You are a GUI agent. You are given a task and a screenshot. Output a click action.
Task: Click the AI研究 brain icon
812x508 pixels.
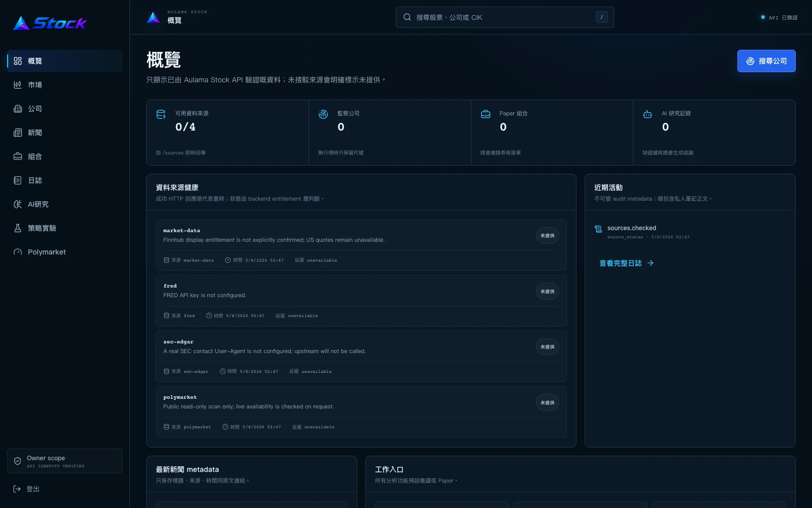(18, 204)
